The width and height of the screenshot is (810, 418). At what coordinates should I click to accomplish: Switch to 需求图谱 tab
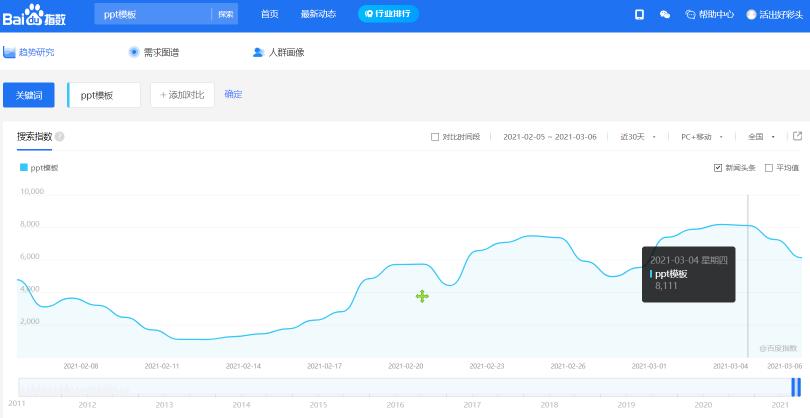[154, 52]
